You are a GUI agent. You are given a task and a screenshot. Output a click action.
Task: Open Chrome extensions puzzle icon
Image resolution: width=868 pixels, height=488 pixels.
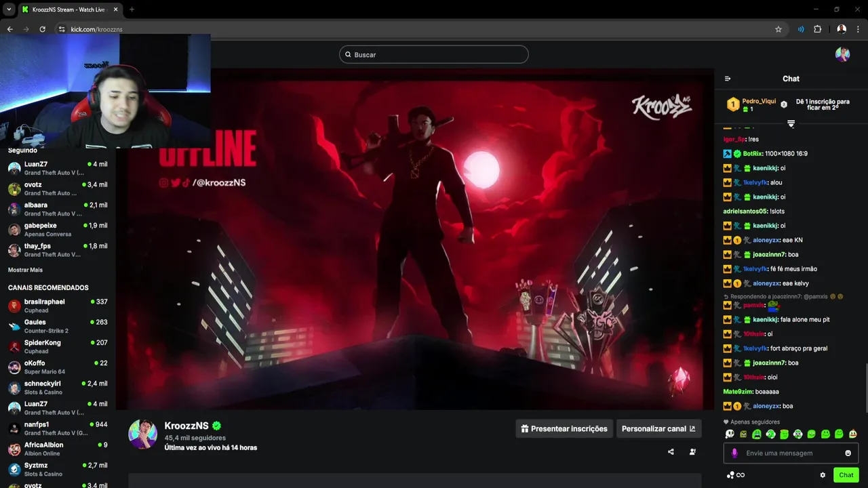(817, 29)
